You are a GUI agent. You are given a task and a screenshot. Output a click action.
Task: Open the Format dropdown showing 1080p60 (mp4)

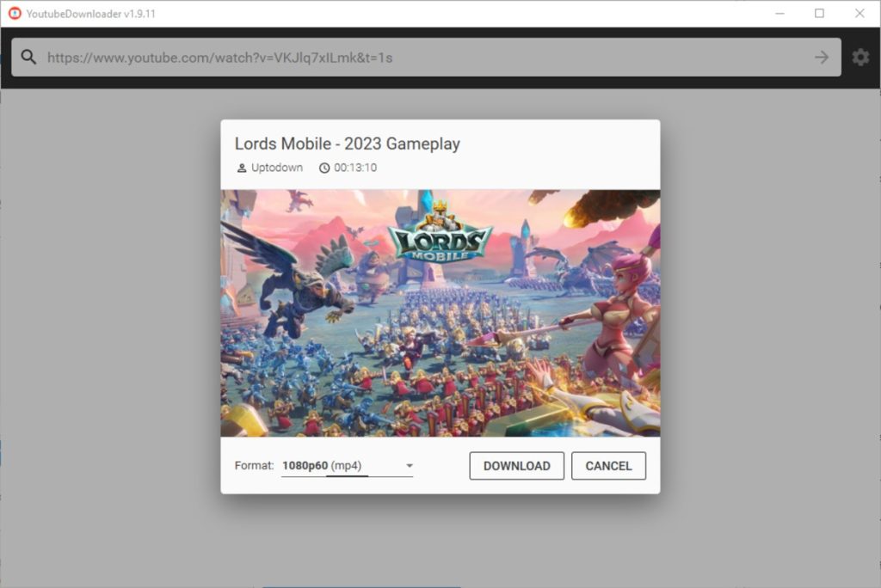348,466
